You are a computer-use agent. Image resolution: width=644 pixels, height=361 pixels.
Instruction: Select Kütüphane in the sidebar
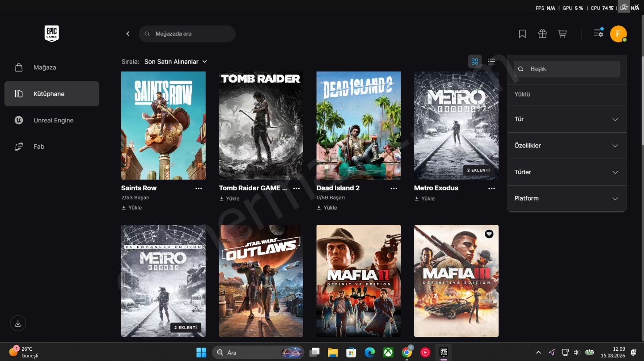click(x=52, y=94)
